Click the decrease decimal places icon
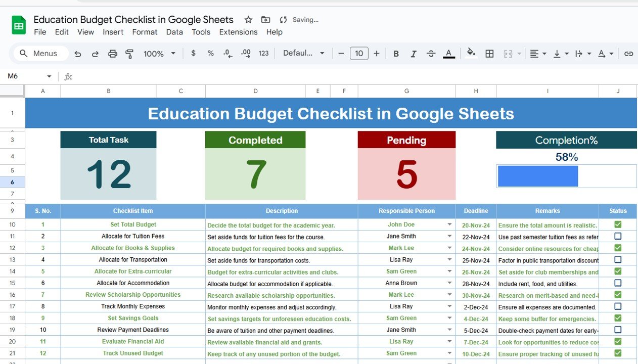Screen dimensions: 638x364 228,53
